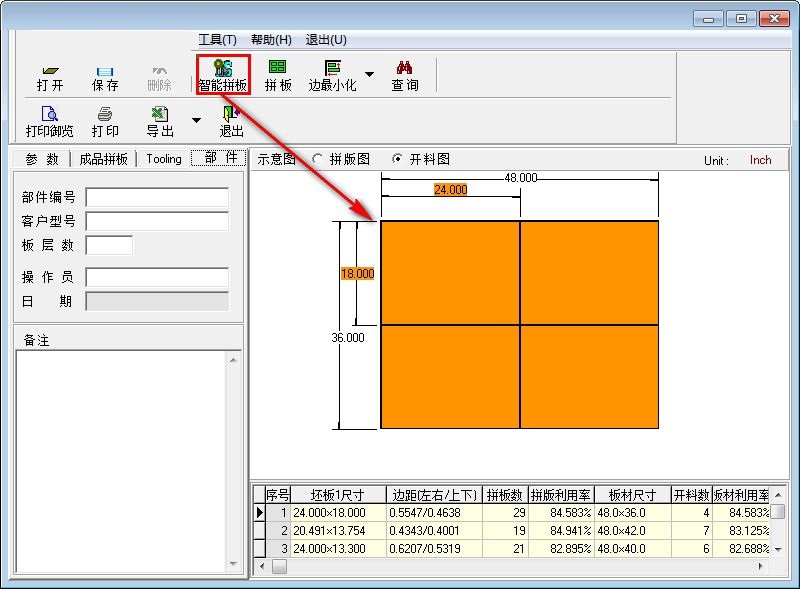Screen dimensions: 800x589
Task: Click the 板层数 input field
Action: [x=109, y=246]
